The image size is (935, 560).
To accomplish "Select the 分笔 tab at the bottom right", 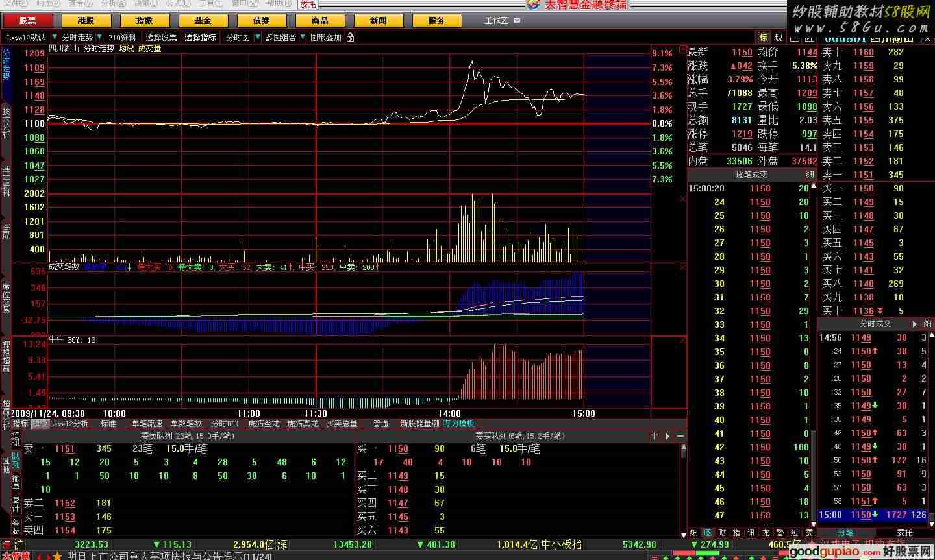I will 845,533.
